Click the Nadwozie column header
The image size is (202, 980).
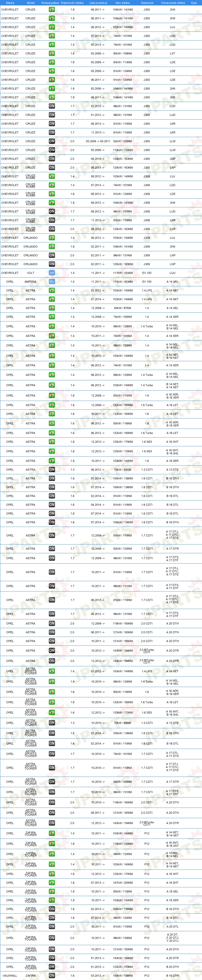coord(147,3)
